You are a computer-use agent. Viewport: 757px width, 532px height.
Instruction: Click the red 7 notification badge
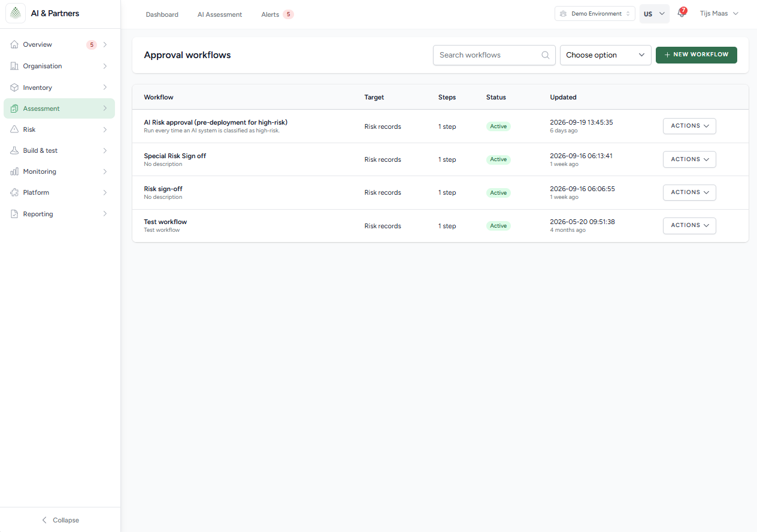(683, 10)
